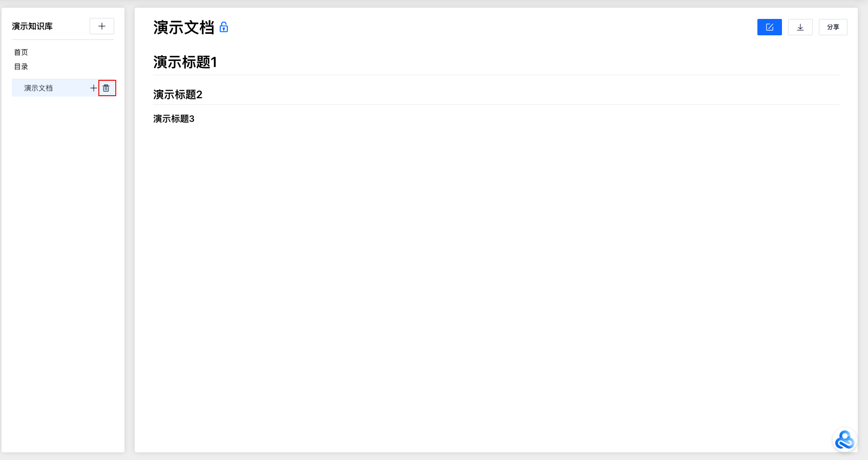Delete 演示文档 with the trash icon
The height and width of the screenshot is (460, 868).
click(107, 88)
